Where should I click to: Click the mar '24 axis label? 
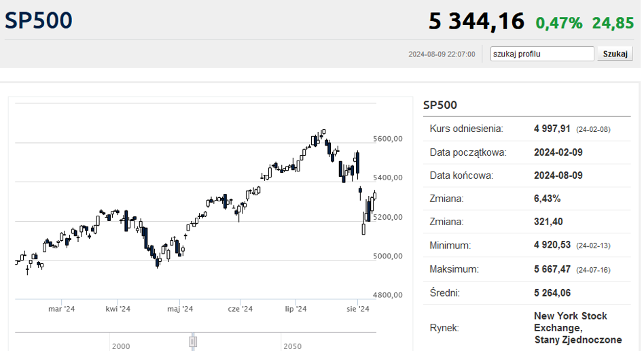(x=62, y=309)
